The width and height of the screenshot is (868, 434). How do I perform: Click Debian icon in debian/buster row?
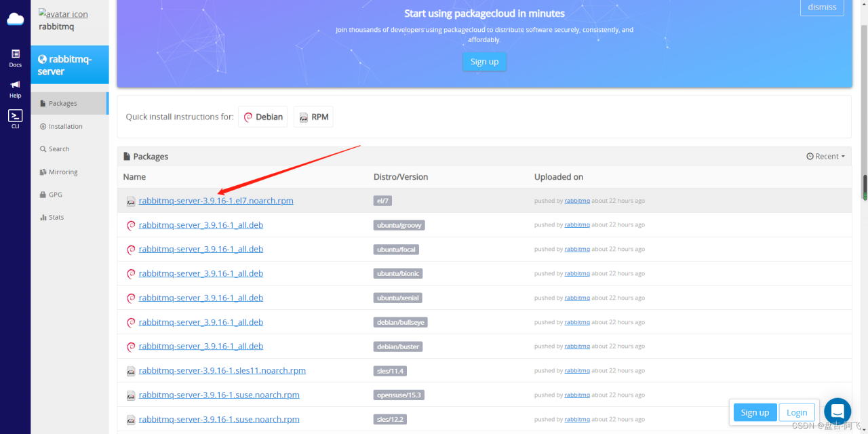(131, 347)
